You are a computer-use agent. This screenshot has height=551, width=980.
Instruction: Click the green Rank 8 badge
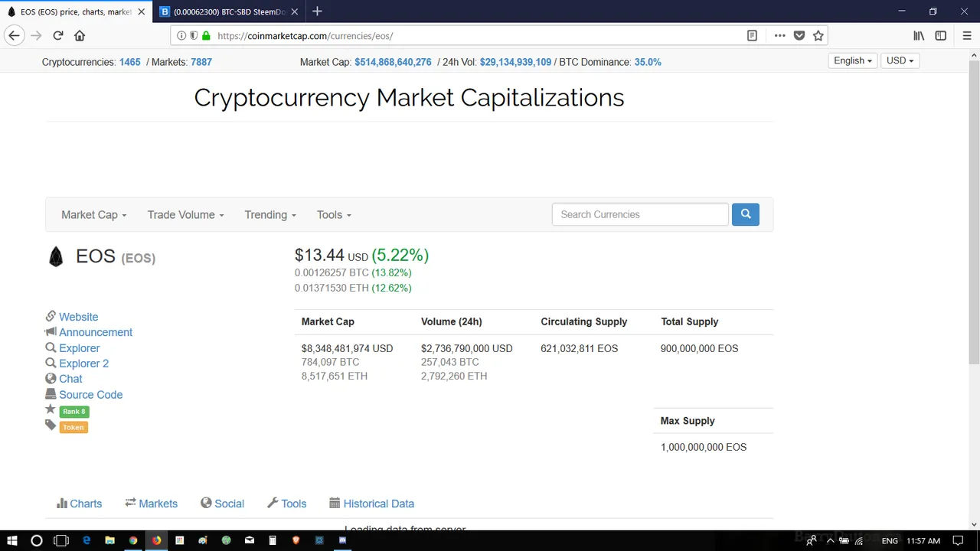[74, 412]
